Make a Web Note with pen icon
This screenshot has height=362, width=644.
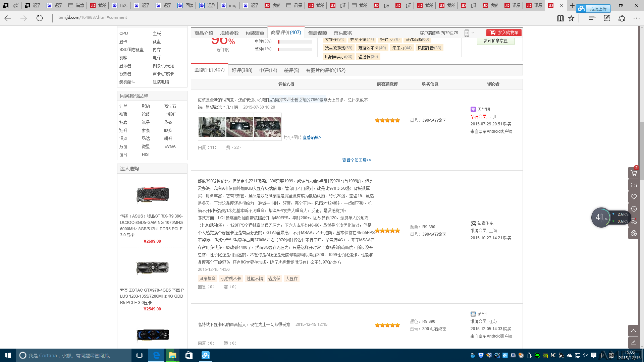(x=607, y=18)
